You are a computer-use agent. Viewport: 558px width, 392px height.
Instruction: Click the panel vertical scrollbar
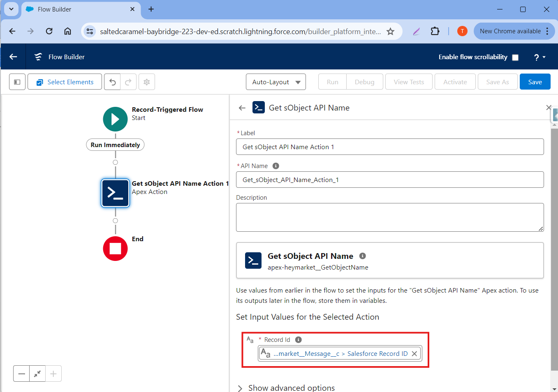pos(554,250)
